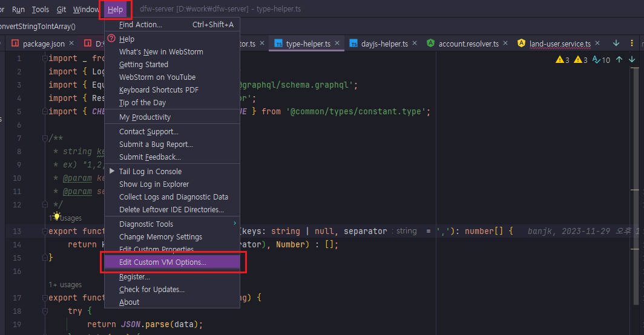Screen dimensions: 644x335
Task: Click the first warning indicator showing 3
Action: click(x=563, y=60)
